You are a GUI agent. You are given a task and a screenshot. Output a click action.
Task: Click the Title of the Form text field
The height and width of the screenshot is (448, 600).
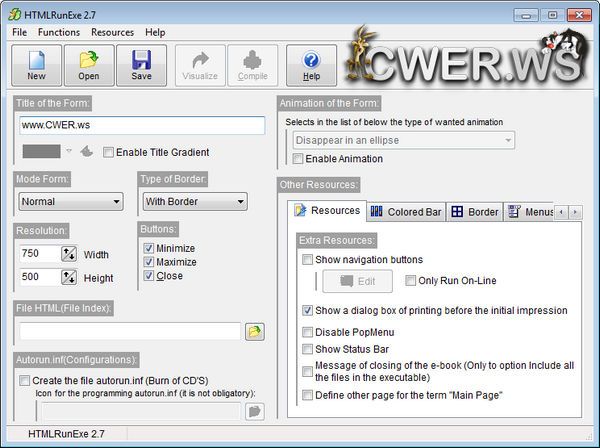click(142, 125)
